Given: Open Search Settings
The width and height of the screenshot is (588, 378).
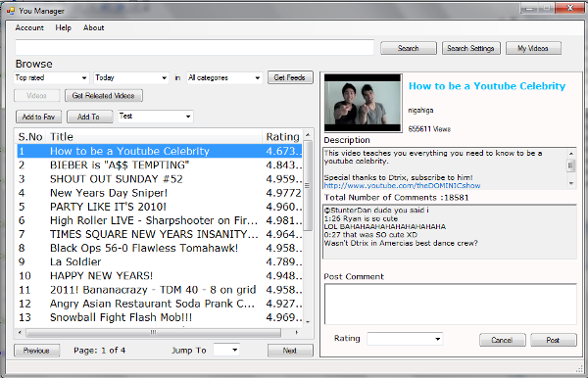Looking at the screenshot, I should click(470, 48).
